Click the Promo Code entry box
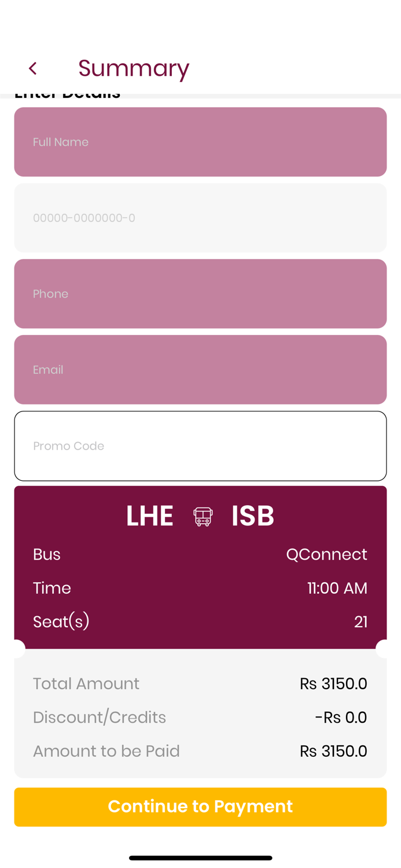The height and width of the screenshot is (868, 401). coord(200,446)
